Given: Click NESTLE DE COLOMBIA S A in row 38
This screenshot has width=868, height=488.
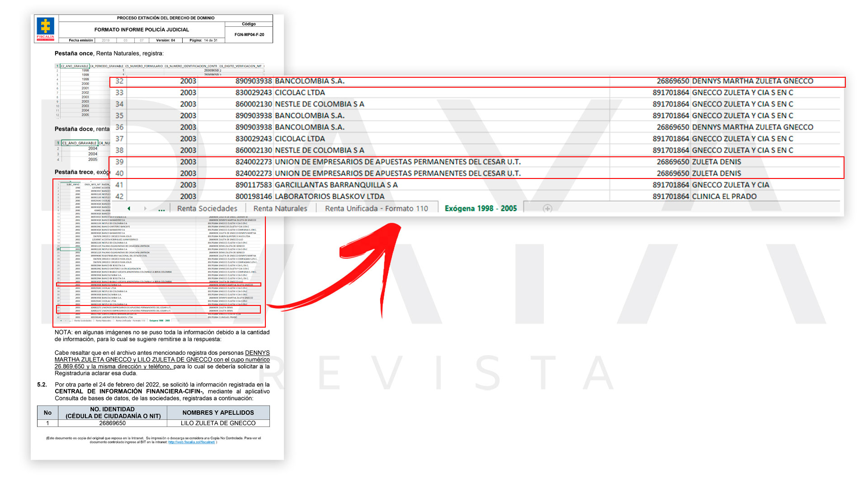Looking at the screenshot, I should pos(319,150).
